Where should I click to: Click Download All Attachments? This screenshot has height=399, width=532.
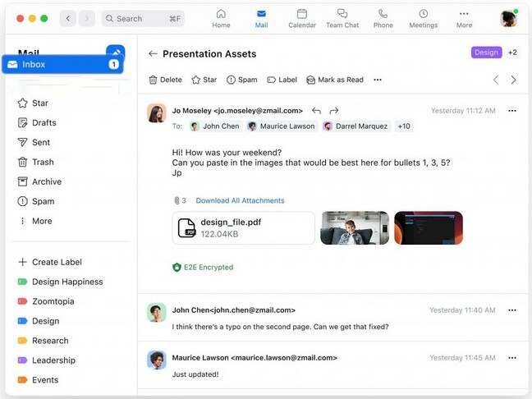(x=240, y=201)
